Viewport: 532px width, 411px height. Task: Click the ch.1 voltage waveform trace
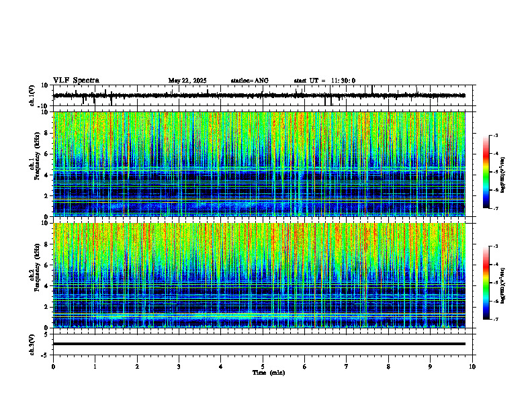point(259,95)
